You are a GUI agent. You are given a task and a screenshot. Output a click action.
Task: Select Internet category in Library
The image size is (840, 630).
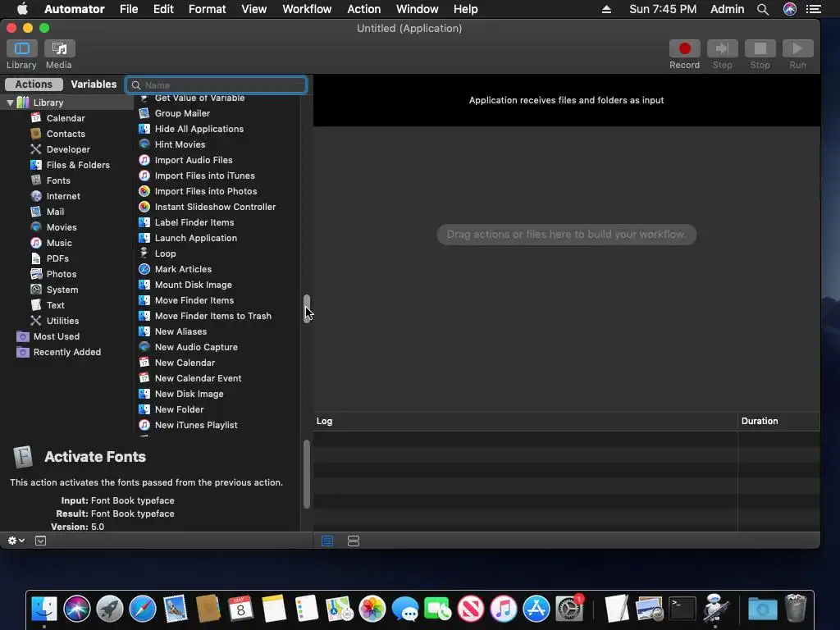pos(62,195)
